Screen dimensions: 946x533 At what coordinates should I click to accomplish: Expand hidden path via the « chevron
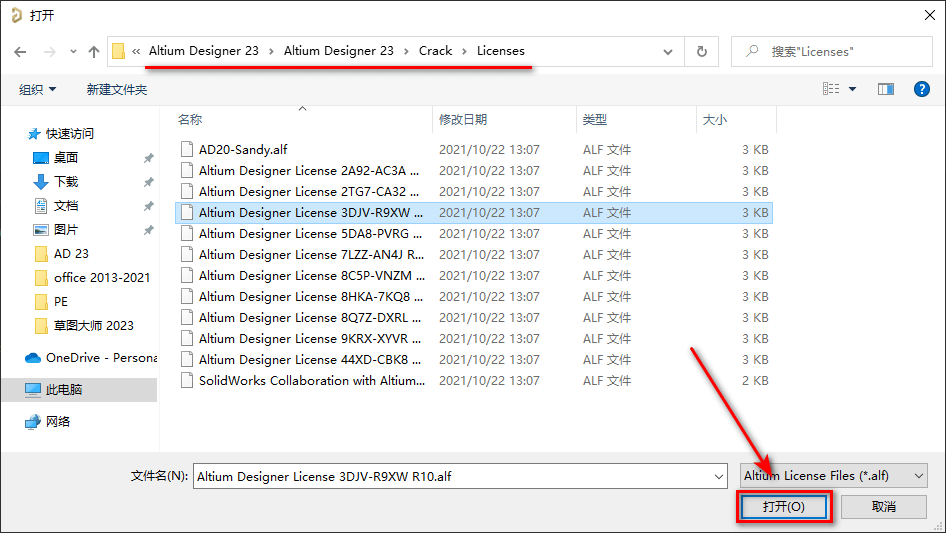(x=136, y=51)
